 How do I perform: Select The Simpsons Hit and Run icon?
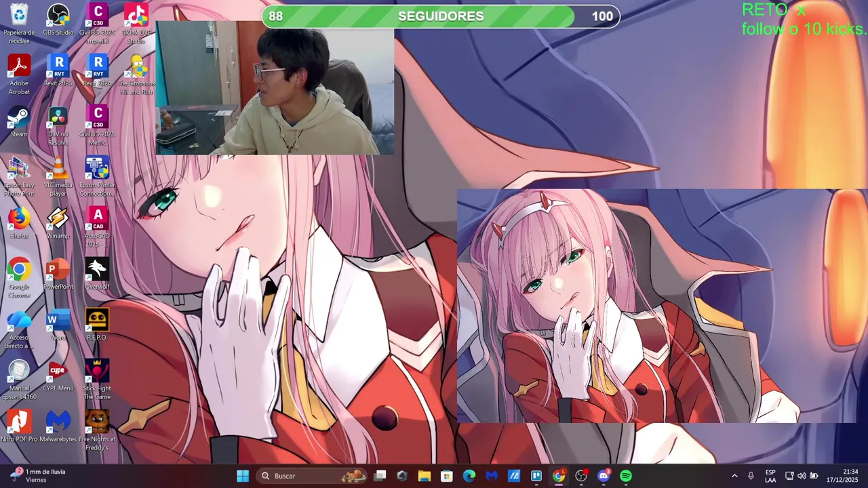tap(136, 75)
